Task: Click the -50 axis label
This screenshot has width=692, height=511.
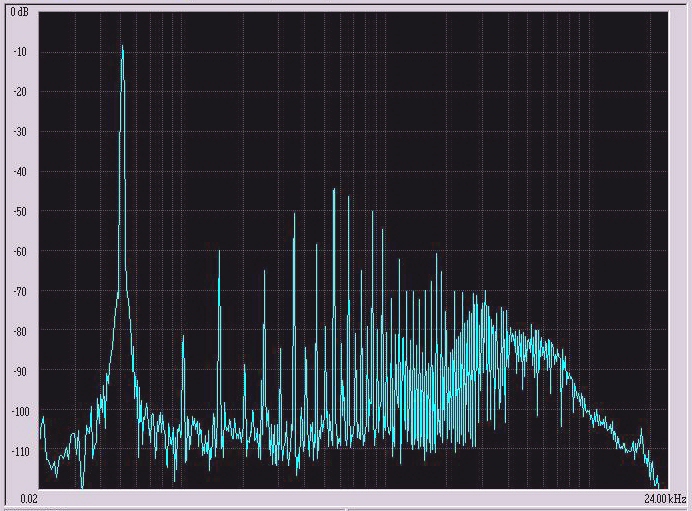Action: (20, 212)
